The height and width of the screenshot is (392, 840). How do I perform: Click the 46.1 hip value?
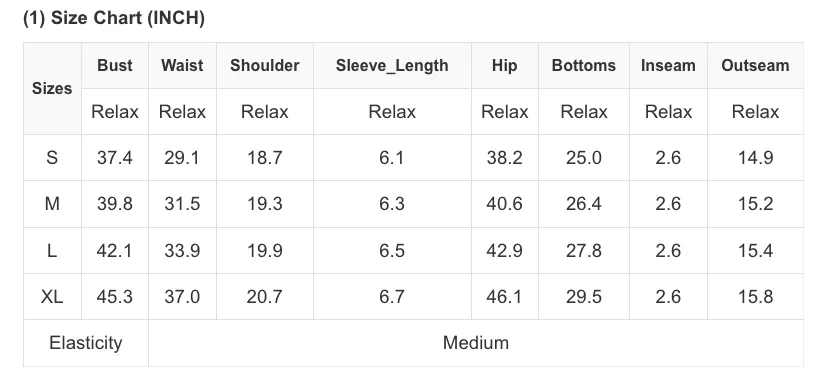[505, 297]
